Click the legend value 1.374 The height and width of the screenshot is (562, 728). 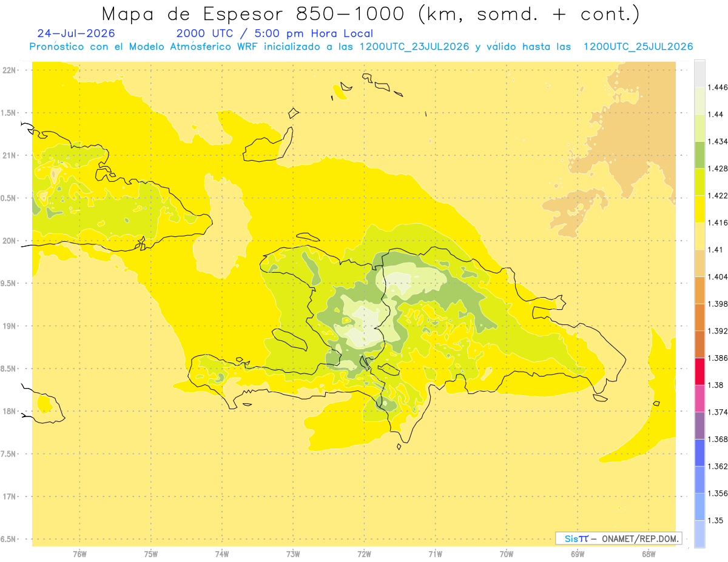tap(718, 412)
